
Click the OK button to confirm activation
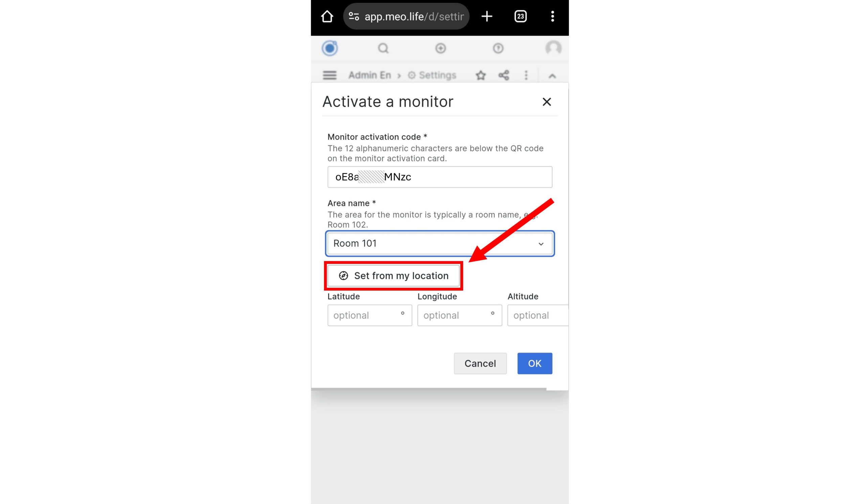click(x=534, y=364)
